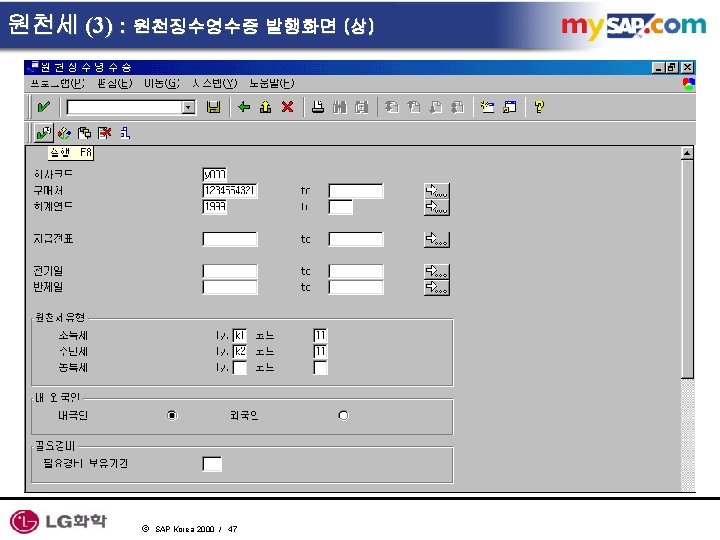The height and width of the screenshot is (540, 720).
Task: Click the 회계연도 field showing 1999
Action: (x=214, y=207)
